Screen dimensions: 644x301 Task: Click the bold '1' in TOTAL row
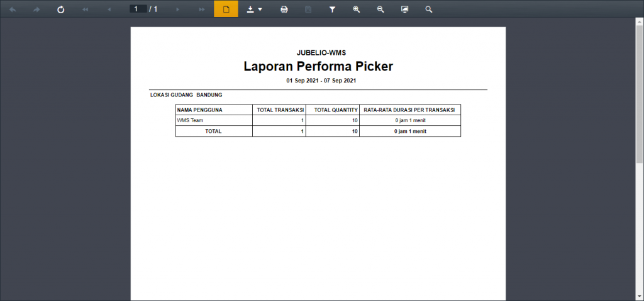point(303,131)
